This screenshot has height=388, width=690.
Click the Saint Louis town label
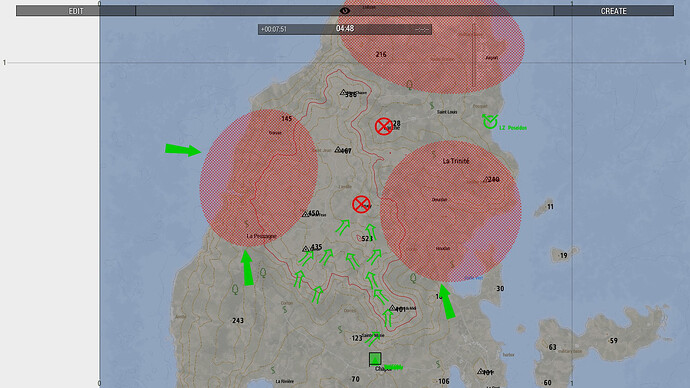pos(447,112)
